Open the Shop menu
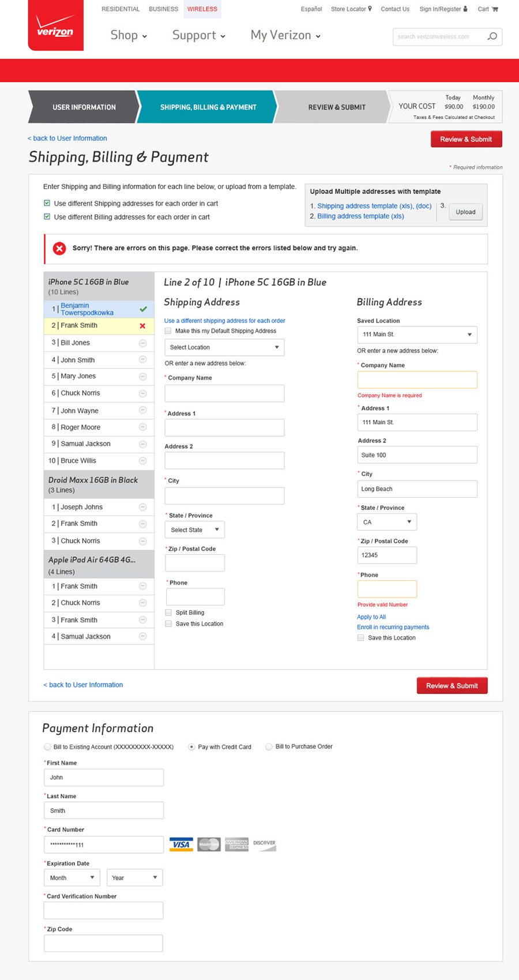This screenshot has width=519, height=980. pos(129,35)
